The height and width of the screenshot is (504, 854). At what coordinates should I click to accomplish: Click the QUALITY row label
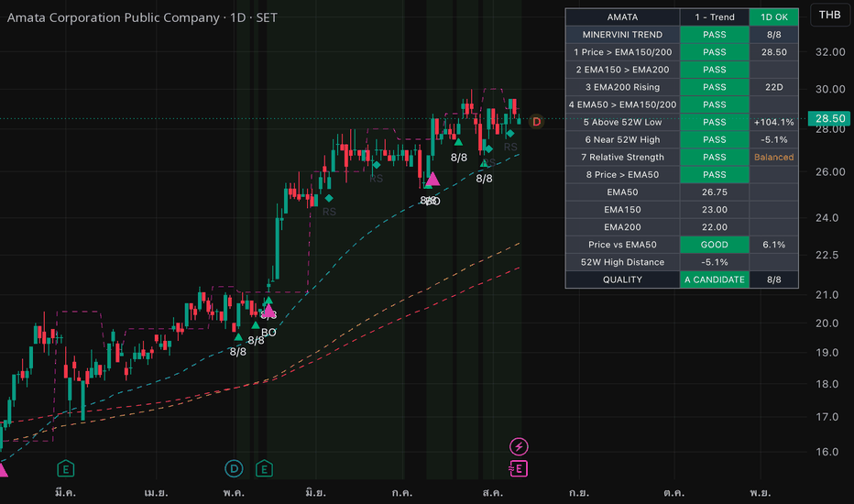pyautogui.click(x=622, y=279)
